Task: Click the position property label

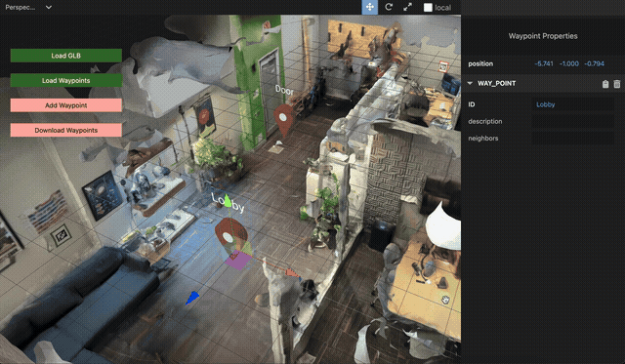Action: [480, 63]
